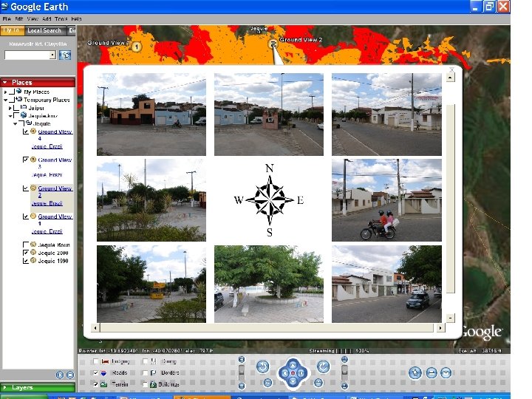Click the reset north button below rotate-left
532x399 pixels.
[267, 383]
